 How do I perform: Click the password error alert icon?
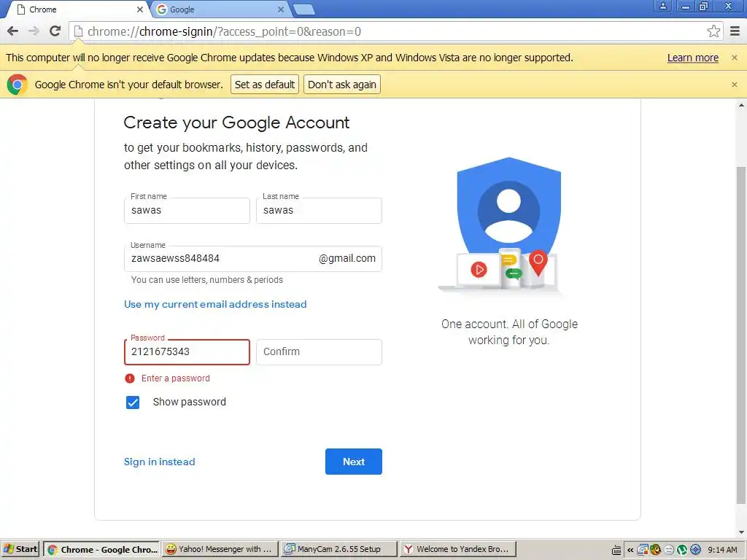[130, 378]
